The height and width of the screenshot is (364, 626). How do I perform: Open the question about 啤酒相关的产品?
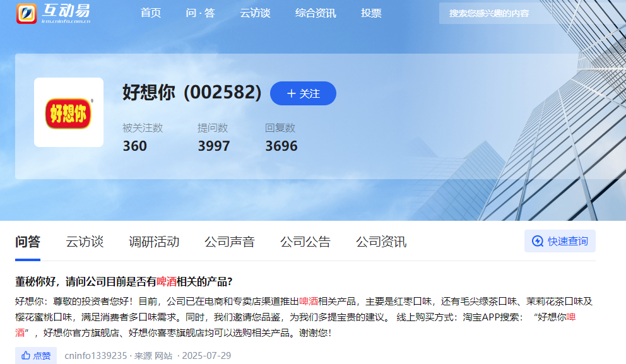click(124, 282)
